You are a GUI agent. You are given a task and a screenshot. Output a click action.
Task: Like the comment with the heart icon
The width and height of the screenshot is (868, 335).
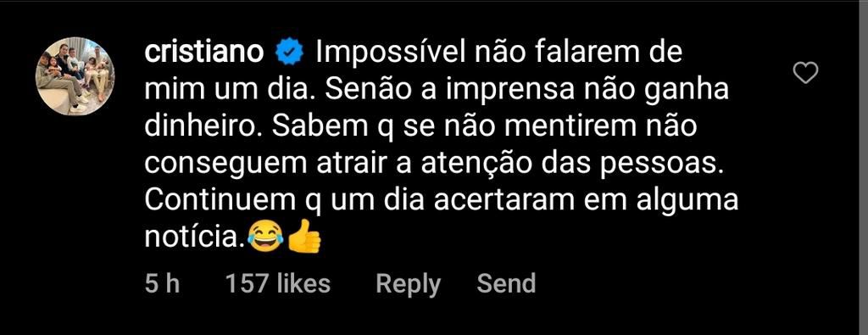pyautogui.click(x=805, y=72)
